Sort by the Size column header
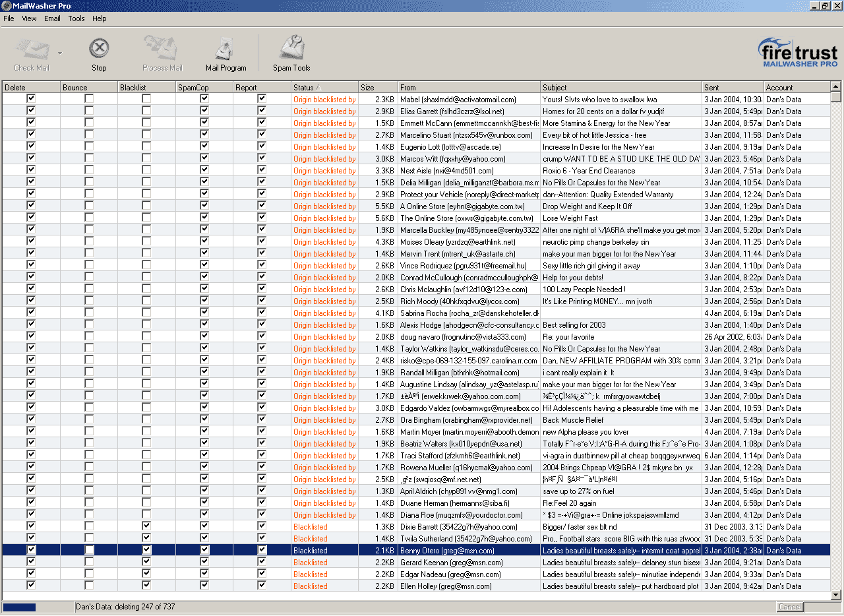 click(378, 87)
